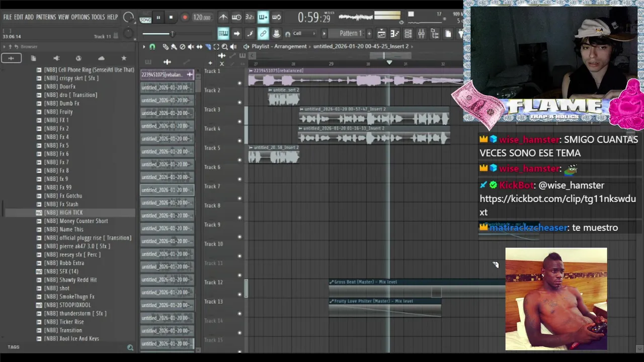Screen dimensions: 644x362
Task: Select the Paint brush tool
Action: click(174, 47)
